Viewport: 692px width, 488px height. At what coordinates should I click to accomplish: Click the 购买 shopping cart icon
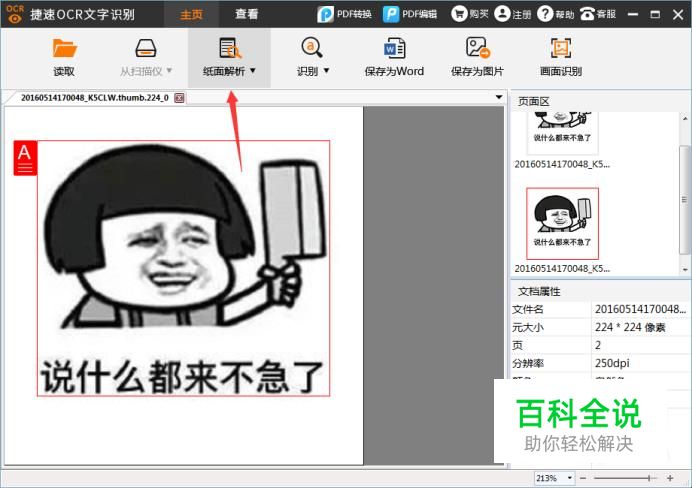(x=459, y=14)
